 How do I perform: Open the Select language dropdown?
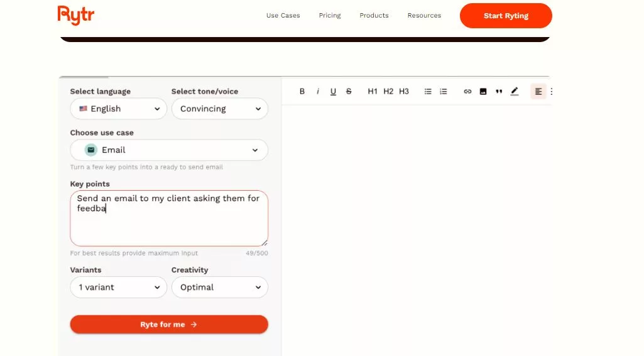tap(118, 109)
